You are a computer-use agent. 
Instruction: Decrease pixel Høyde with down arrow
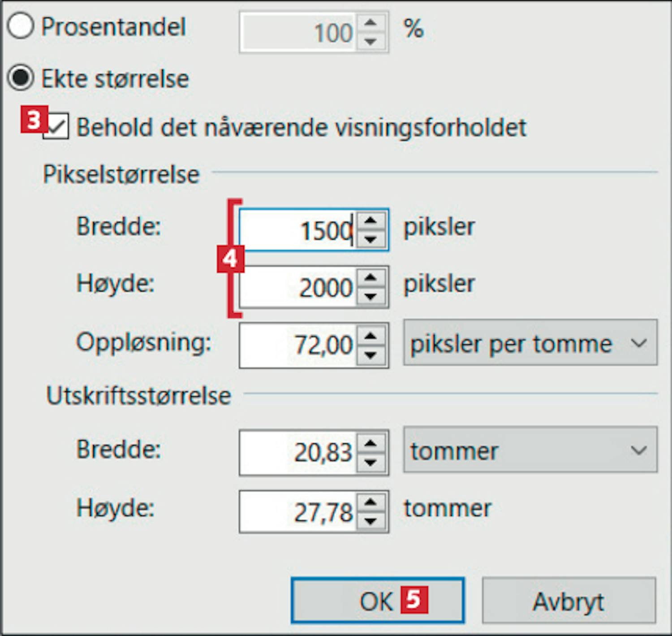[370, 296]
